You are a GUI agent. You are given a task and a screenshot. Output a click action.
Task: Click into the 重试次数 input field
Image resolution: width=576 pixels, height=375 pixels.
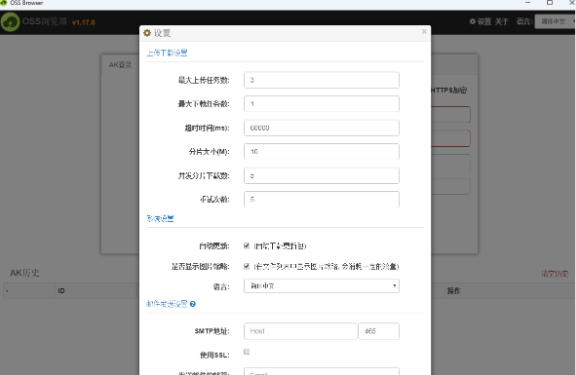[321, 199]
